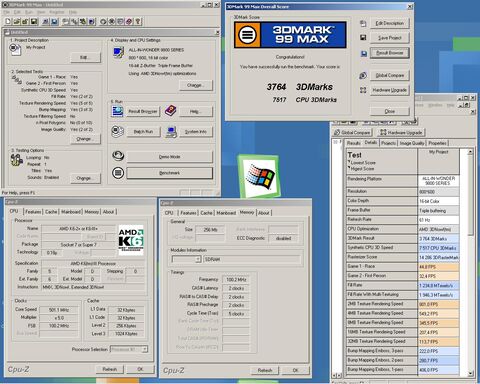Click the Benchmark circle icon in Run section
This screenshot has width=480, height=384.
tap(118, 173)
